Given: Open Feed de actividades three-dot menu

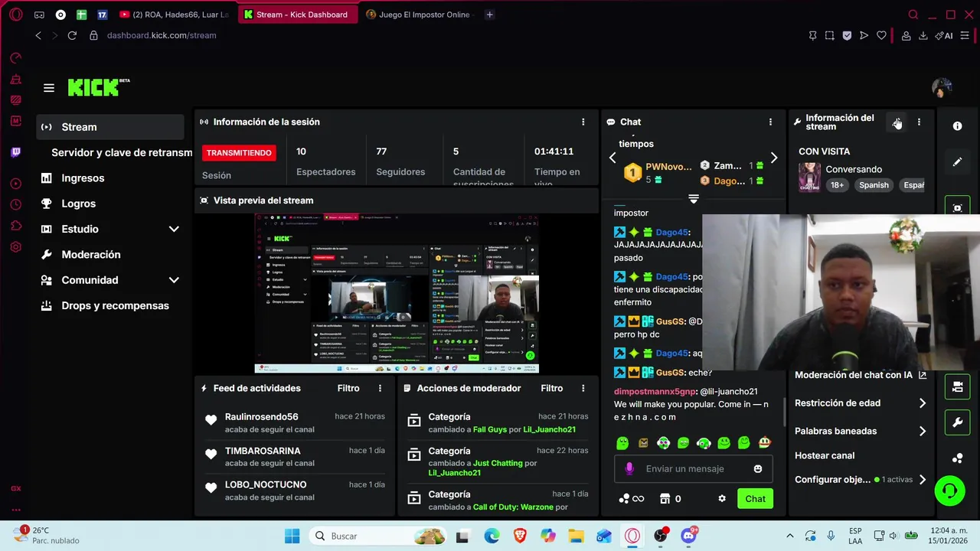Looking at the screenshot, I should [380, 388].
